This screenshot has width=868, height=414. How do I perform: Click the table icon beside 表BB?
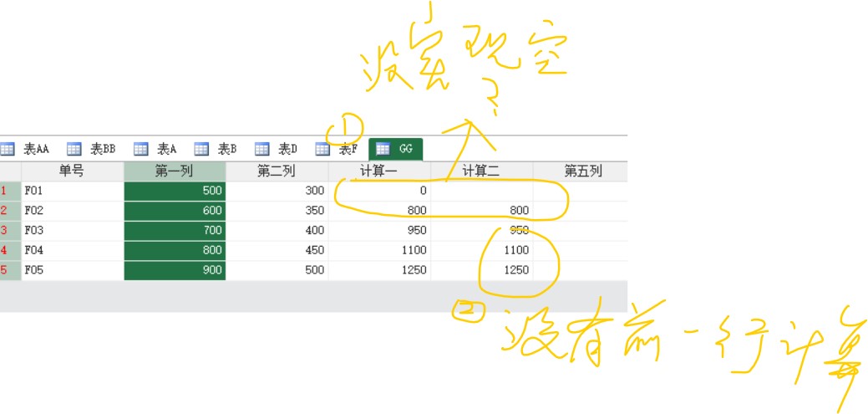click(x=74, y=149)
